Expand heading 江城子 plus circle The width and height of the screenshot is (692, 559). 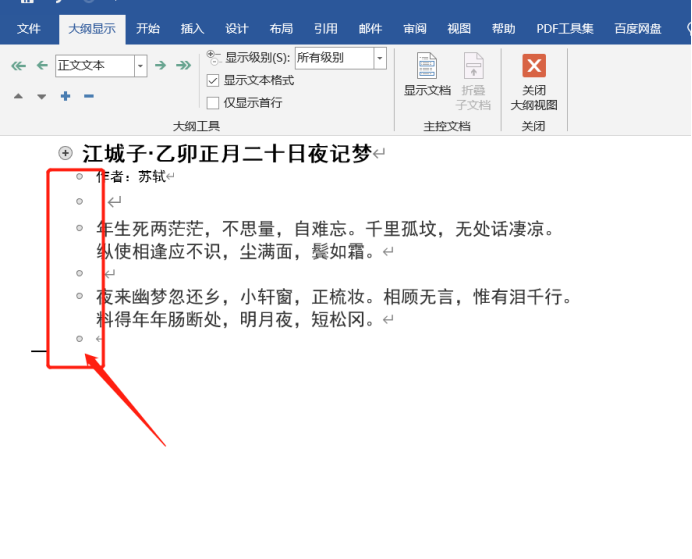point(65,153)
